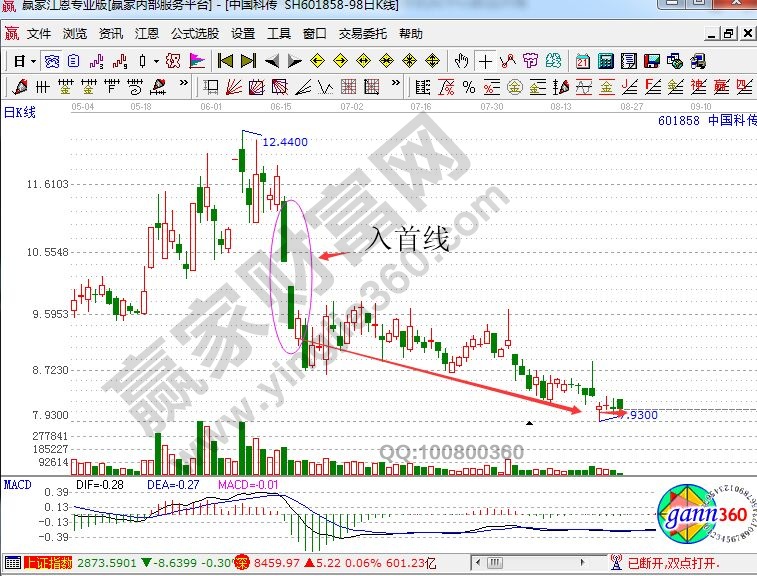Image resolution: width=757 pixels, height=576 pixels.
Task: Click the floppy disk save icon
Action: (x=651, y=60)
